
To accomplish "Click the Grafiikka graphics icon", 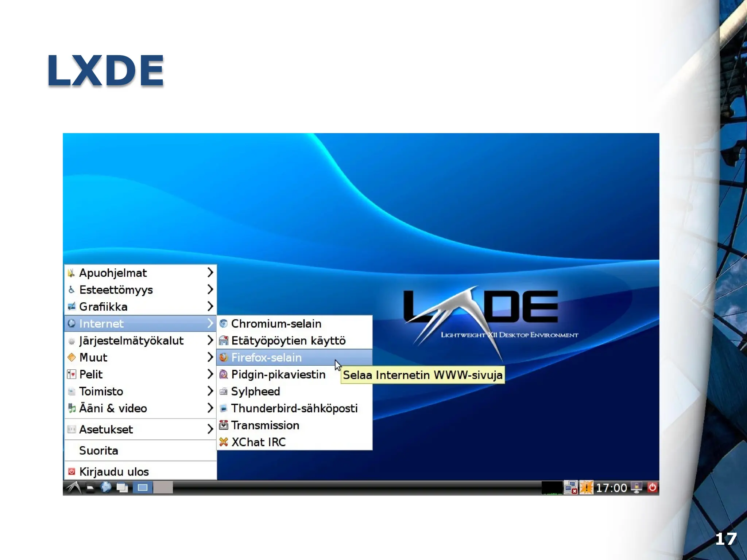I will tap(71, 307).
